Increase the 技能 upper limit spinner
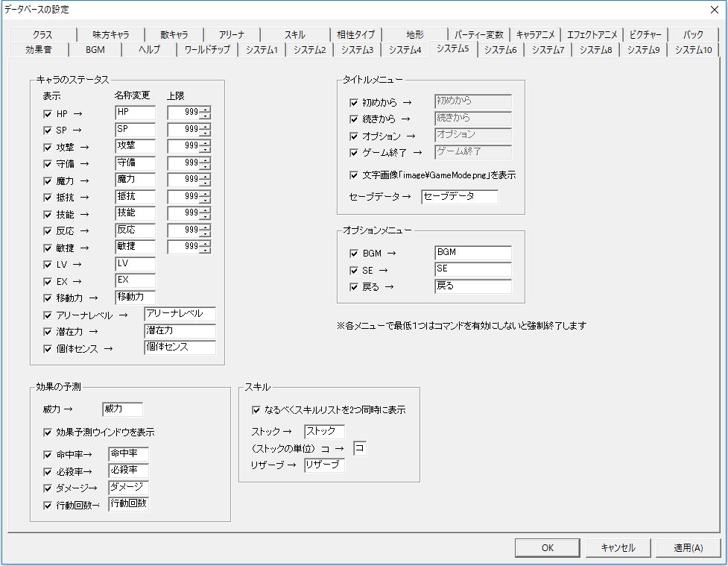Viewport: 728px width, 566px height. (x=205, y=210)
